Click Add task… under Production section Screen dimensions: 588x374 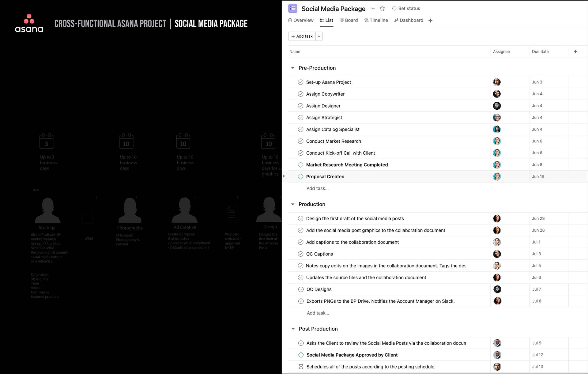pos(318,313)
